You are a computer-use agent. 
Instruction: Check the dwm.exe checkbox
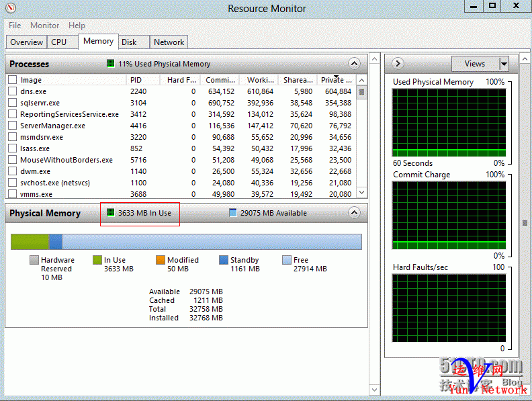pos(13,171)
